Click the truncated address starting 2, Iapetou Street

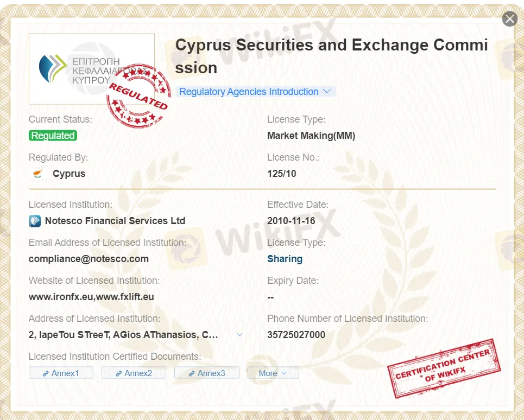coord(123,334)
